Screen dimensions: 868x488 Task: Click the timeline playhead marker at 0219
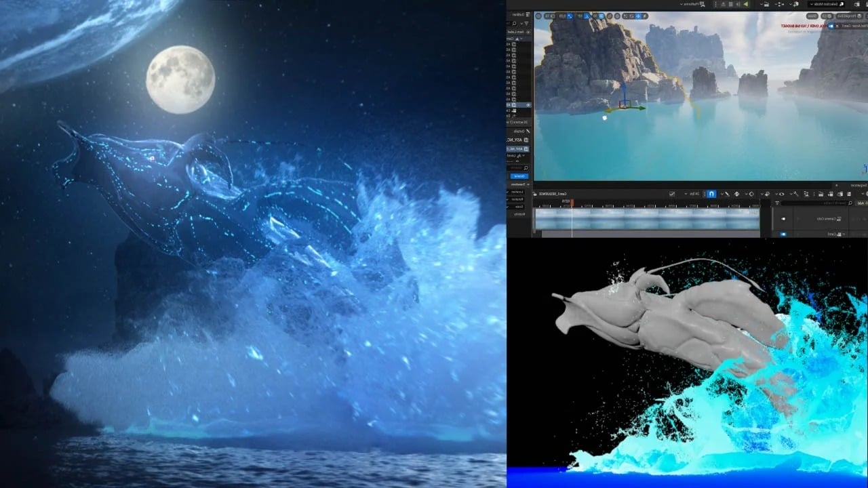point(572,202)
